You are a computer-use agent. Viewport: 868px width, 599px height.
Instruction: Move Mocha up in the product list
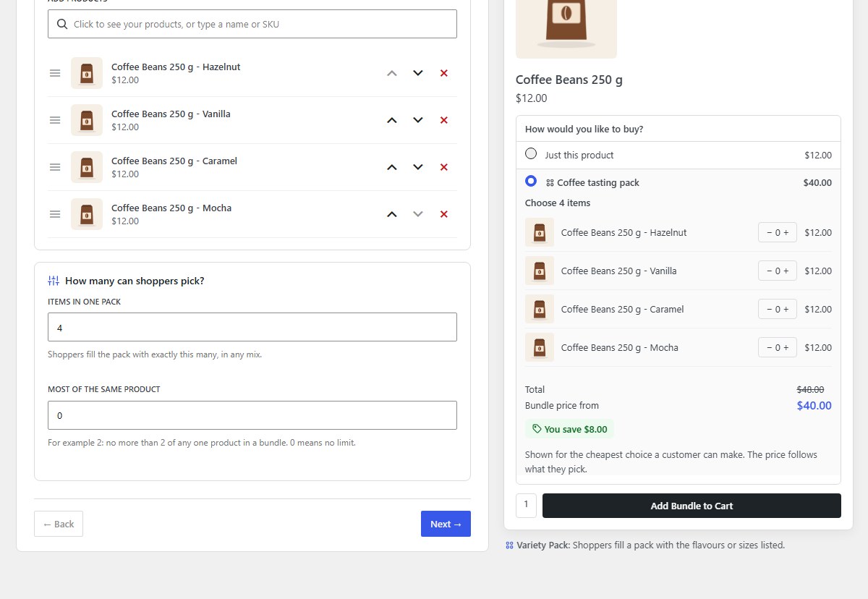tap(392, 214)
